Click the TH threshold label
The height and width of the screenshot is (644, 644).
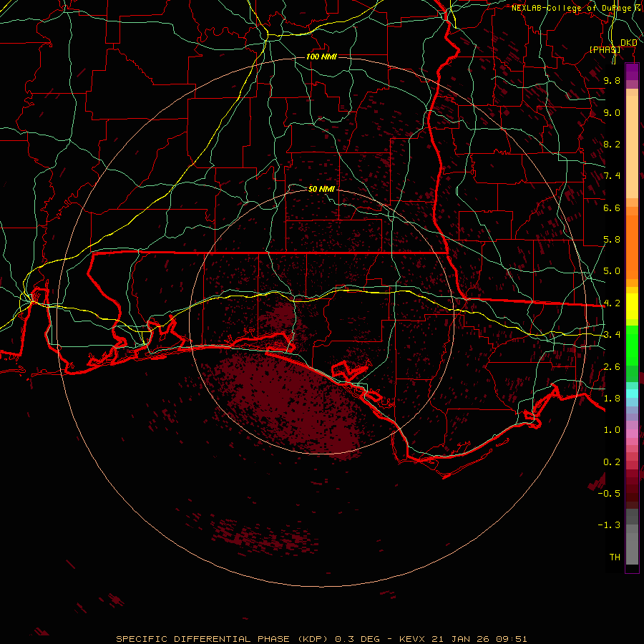(615, 557)
